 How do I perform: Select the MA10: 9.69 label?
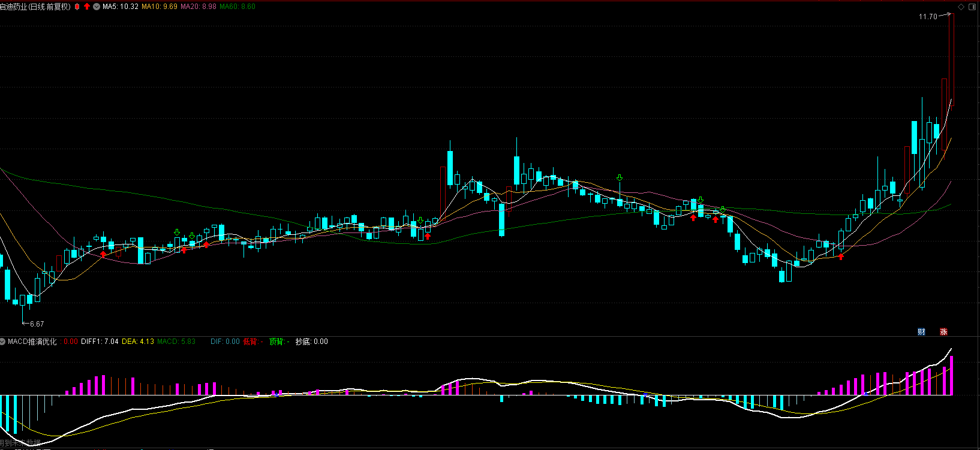tap(160, 7)
